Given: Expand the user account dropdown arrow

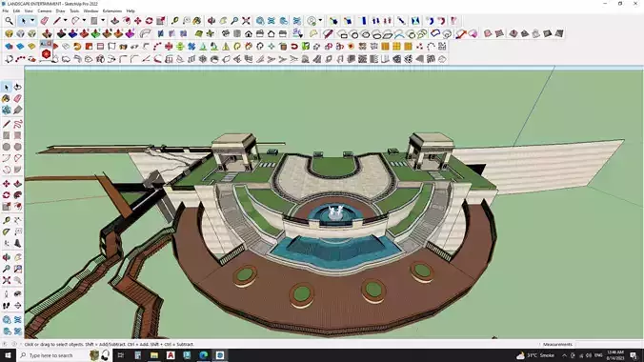Looking at the screenshot, I should point(320,21).
